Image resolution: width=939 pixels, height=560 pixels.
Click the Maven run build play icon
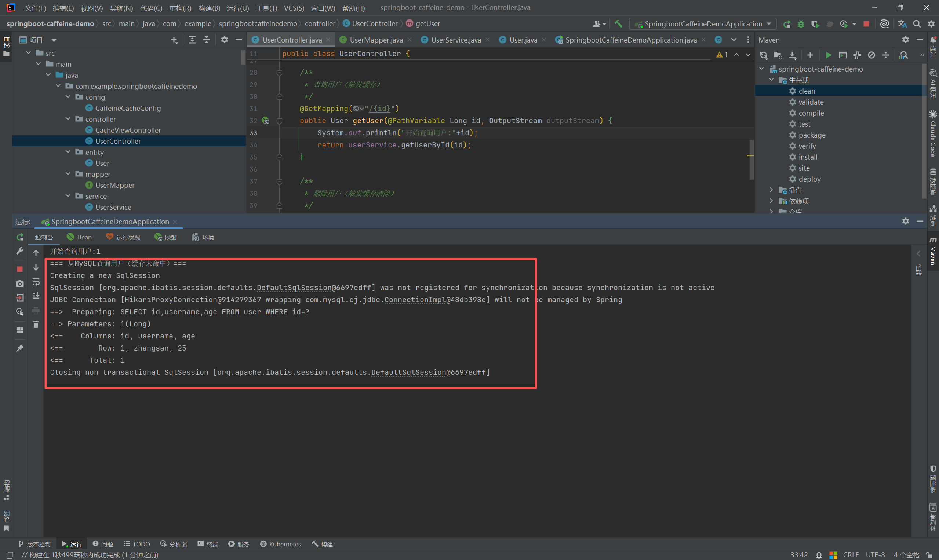(x=829, y=55)
